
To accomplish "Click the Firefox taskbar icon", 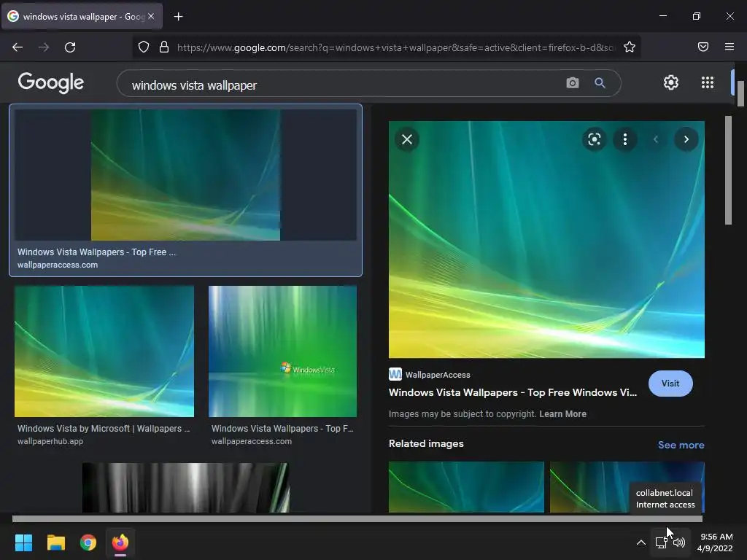I will pyautogui.click(x=120, y=542).
